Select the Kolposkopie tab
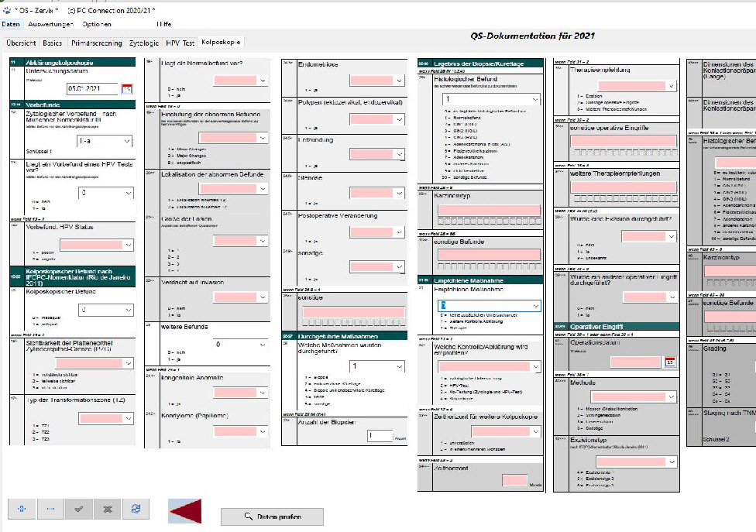The image size is (756, 532). 221,42
